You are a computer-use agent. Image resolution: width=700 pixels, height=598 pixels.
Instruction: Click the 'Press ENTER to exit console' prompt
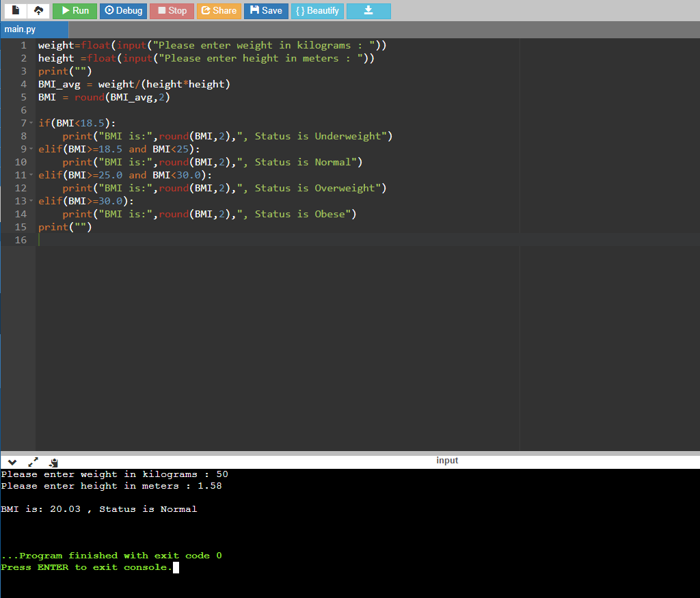(x=87, y=567)
